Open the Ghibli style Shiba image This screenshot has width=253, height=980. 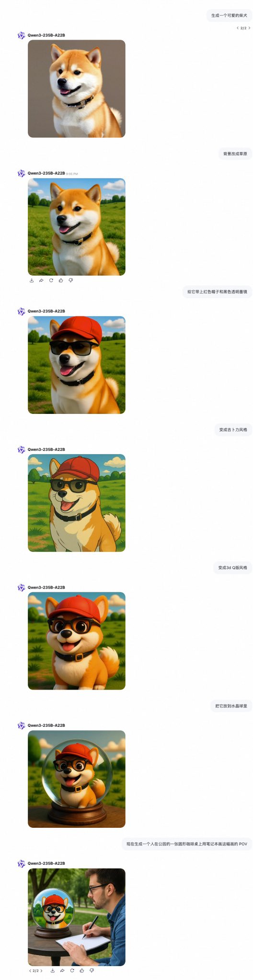77,503
